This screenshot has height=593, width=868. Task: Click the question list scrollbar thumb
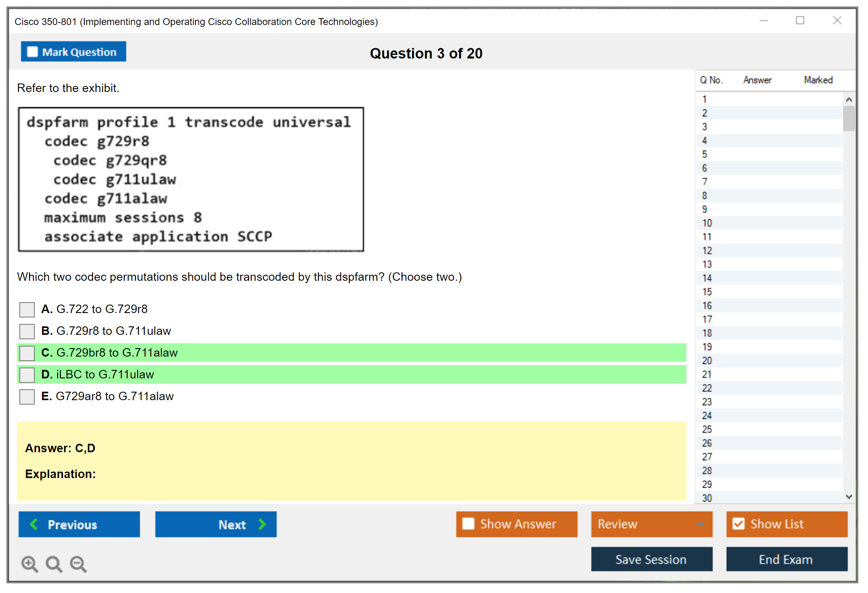[x=849, y=118]
